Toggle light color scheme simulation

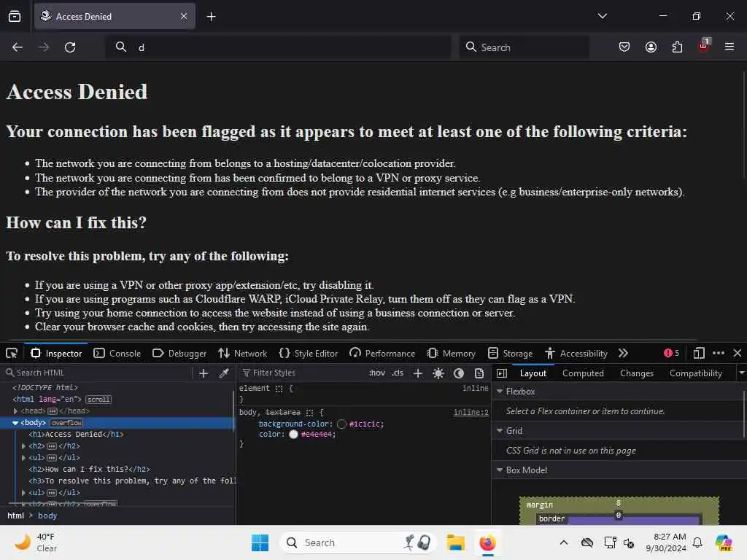point(438,373)
